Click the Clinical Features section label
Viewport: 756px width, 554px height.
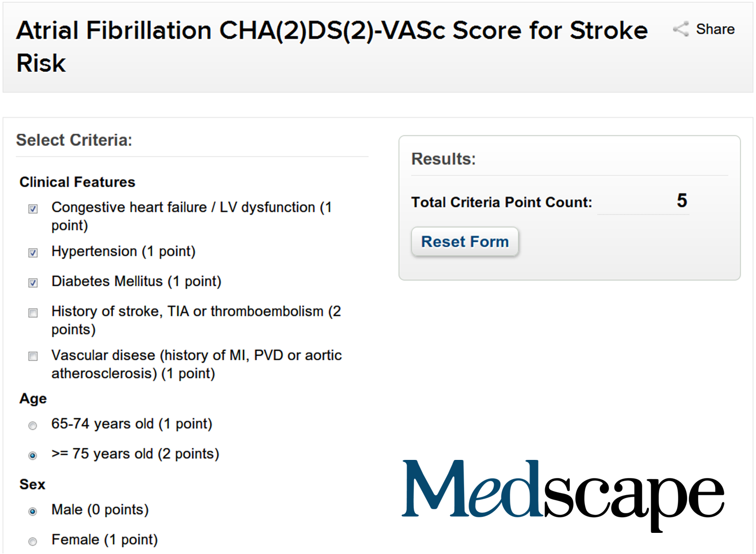coord(77,182)
